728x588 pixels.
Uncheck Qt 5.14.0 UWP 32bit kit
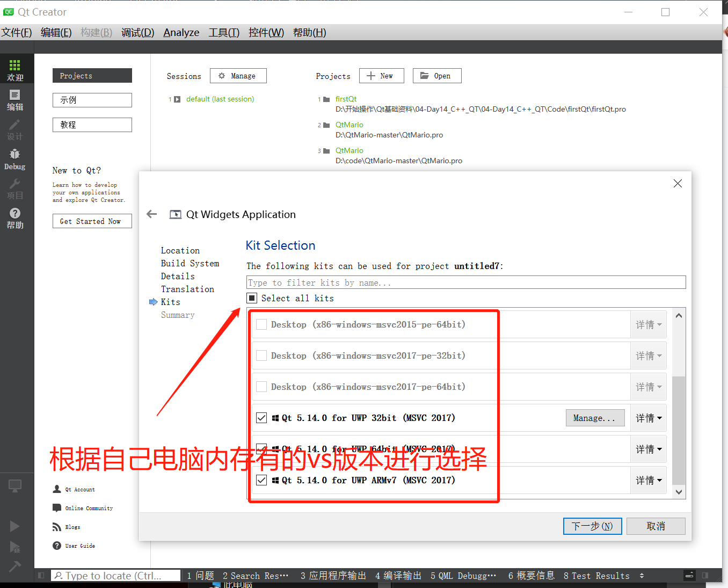coord(261,418)
